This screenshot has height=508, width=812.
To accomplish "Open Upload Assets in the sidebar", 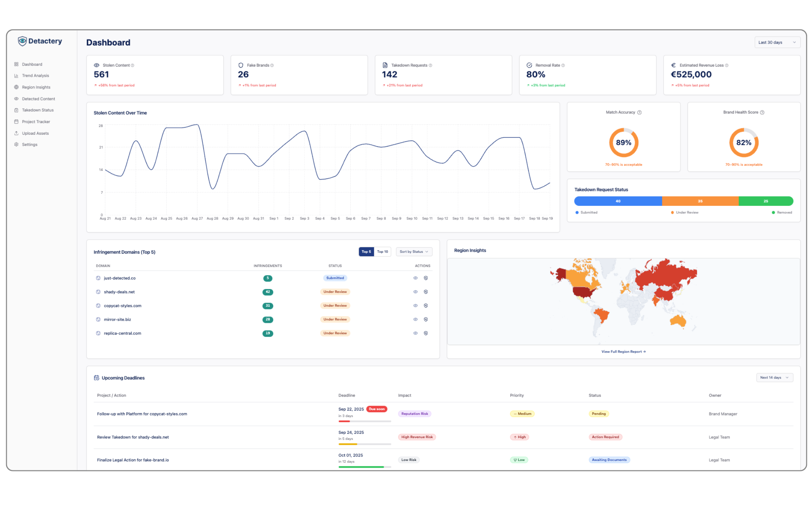I will [x=35, y=133].
